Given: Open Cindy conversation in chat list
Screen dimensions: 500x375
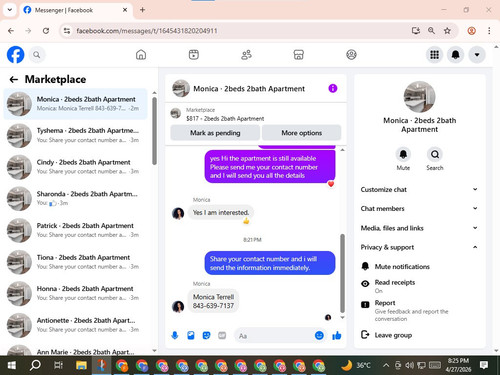Looking at the screenshot, I should 75,167.
